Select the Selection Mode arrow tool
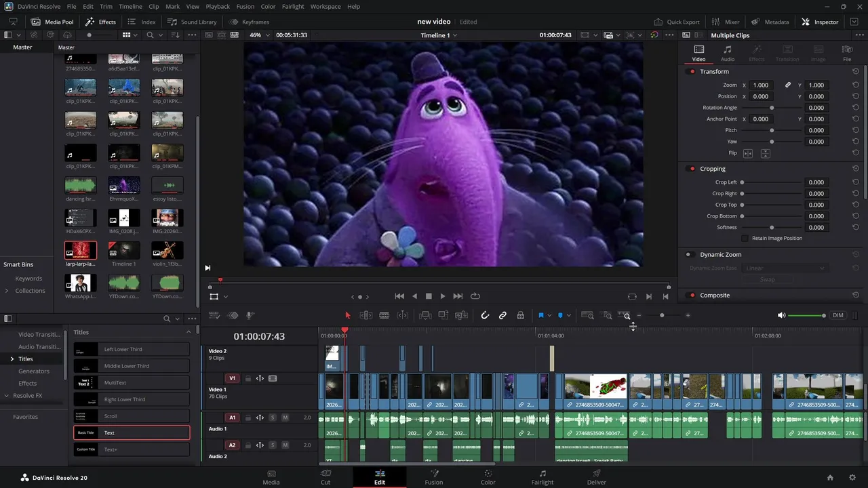This screenshot has height=488, width=868. pyautogui.click(x=348, y=315)
